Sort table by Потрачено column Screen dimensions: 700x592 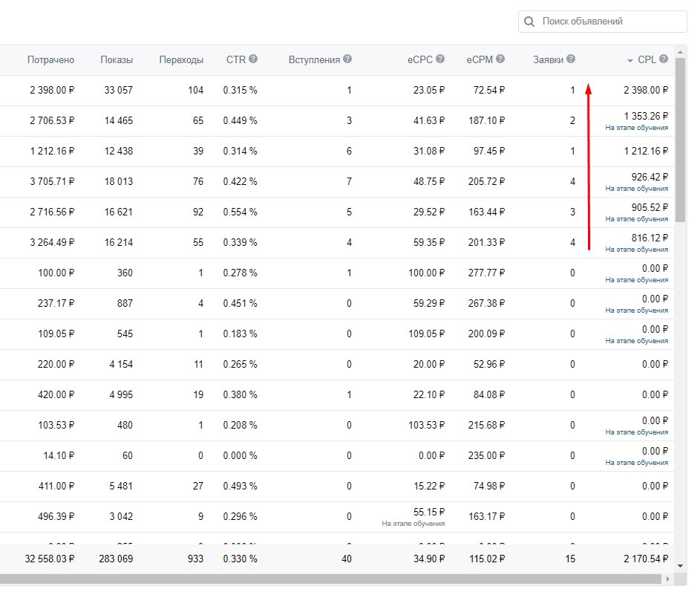point(50,60)
